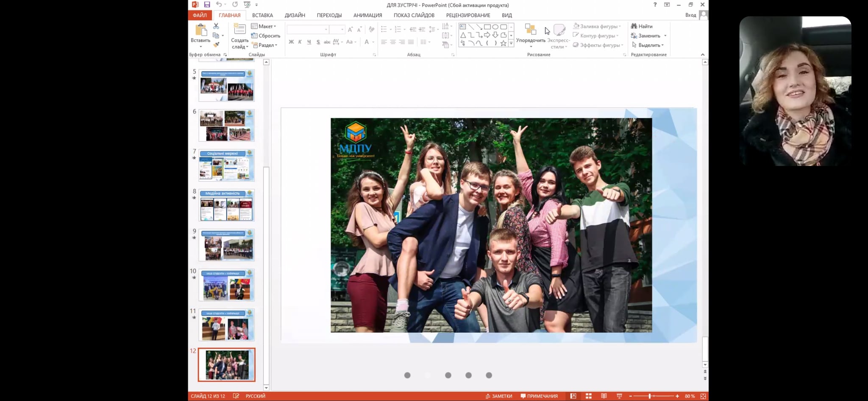Open the Выделить selection dropdown
The image size is (868, 401).
click(648, 45)
